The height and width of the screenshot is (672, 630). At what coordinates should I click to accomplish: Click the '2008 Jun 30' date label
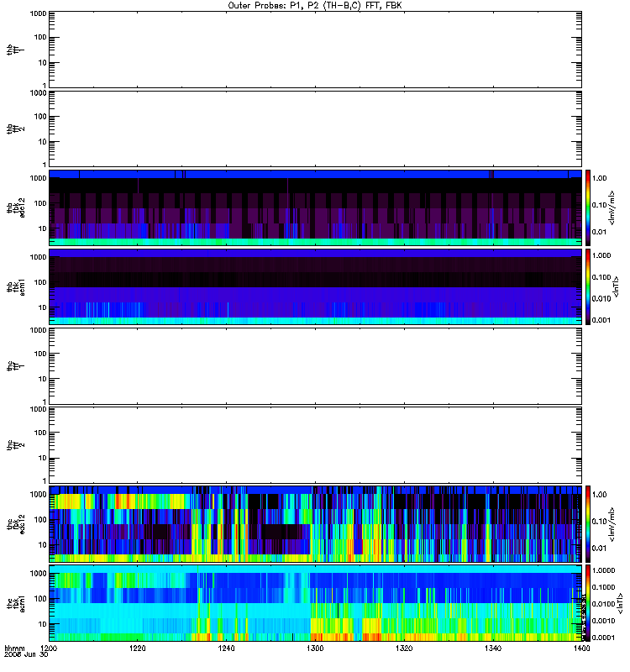click(26, 654)
